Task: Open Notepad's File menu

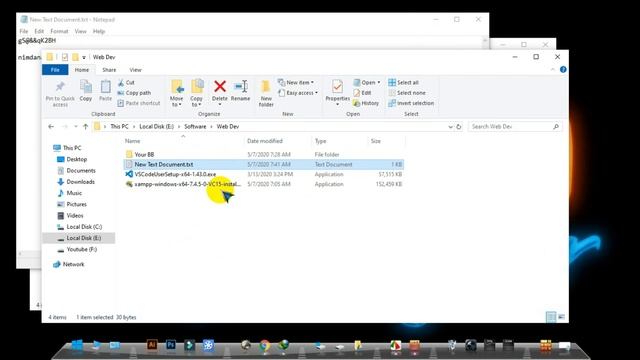Action: tap(24, 31)
